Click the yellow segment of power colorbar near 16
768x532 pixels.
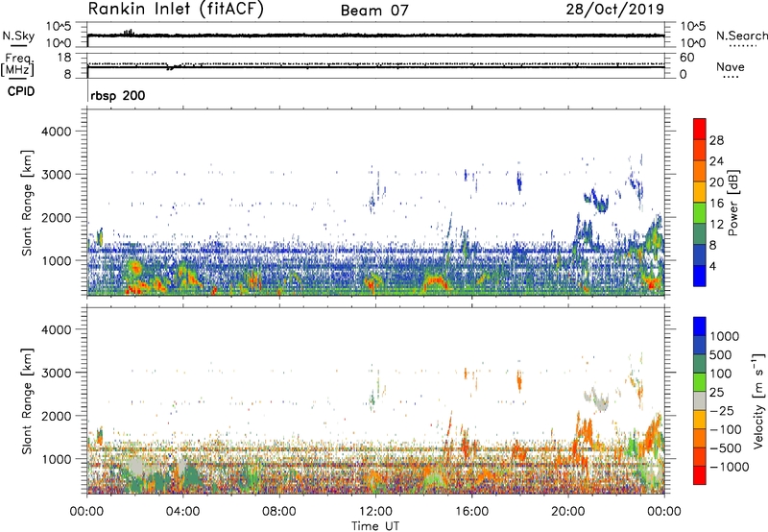tap(700, 191)
